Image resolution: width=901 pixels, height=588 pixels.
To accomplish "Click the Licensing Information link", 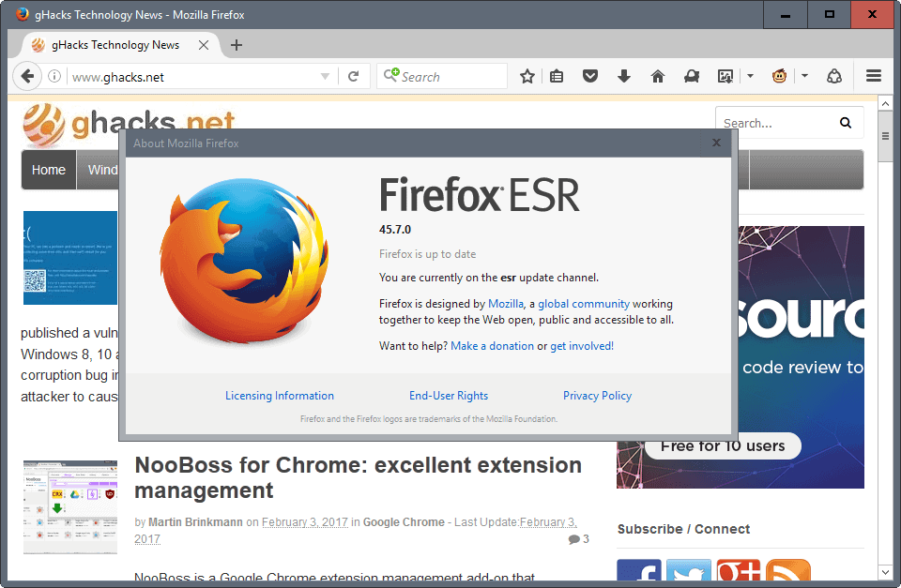I will click(x=280, y=396).
